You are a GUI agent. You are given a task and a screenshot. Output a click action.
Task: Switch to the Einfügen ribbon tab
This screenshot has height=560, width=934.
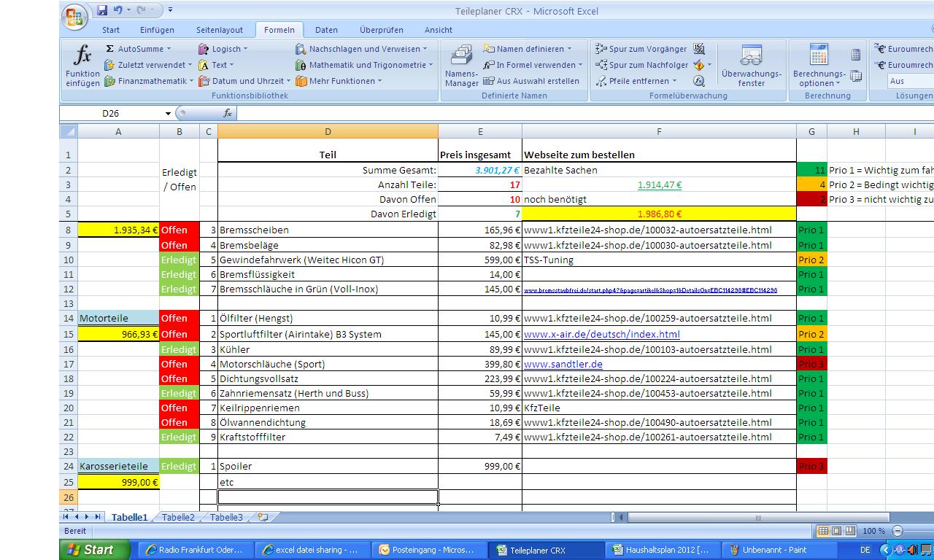coord(157,30)
